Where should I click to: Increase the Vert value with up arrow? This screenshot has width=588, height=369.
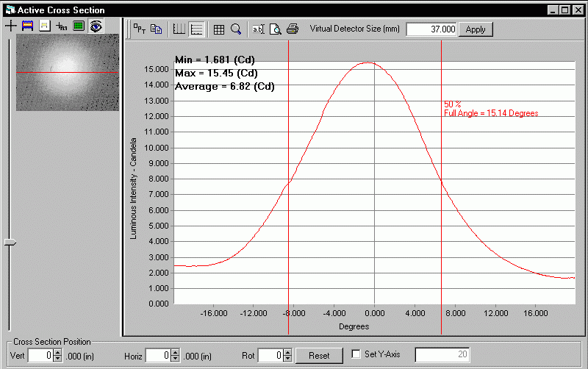click(x=57, y=353)
